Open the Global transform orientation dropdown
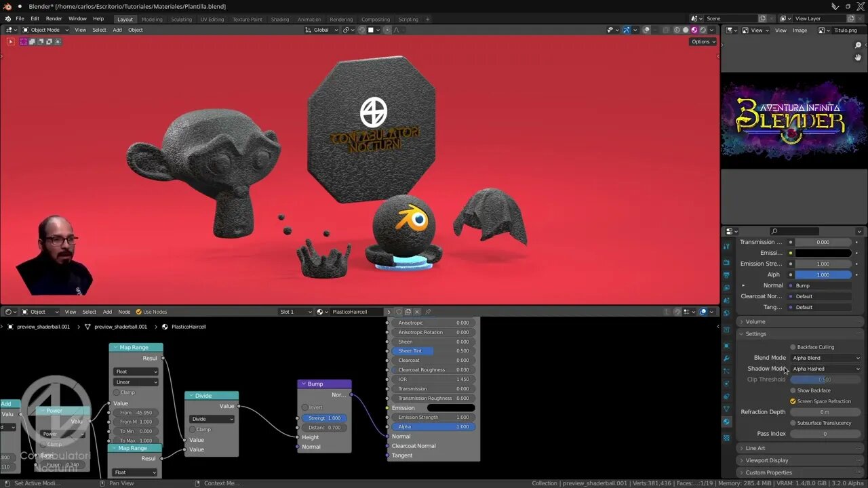The width and height of the screenshot is (868, 488). click(321, 30)
